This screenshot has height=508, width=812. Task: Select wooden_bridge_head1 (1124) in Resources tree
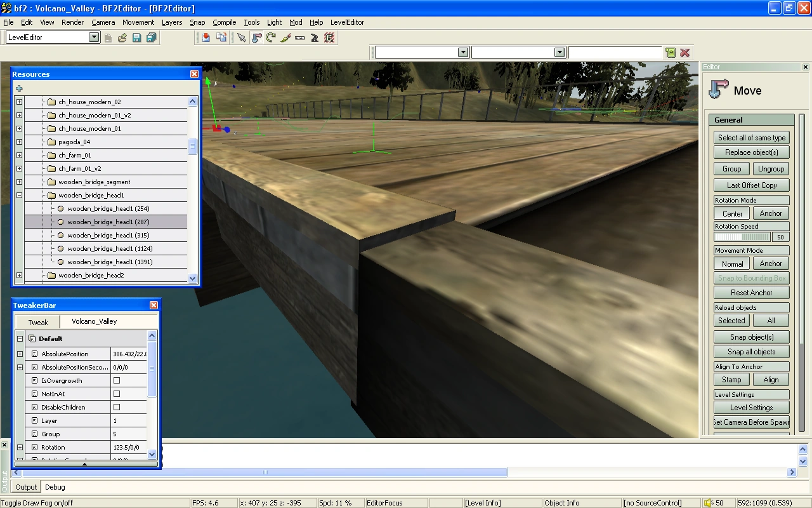click(x=110, y=249)
